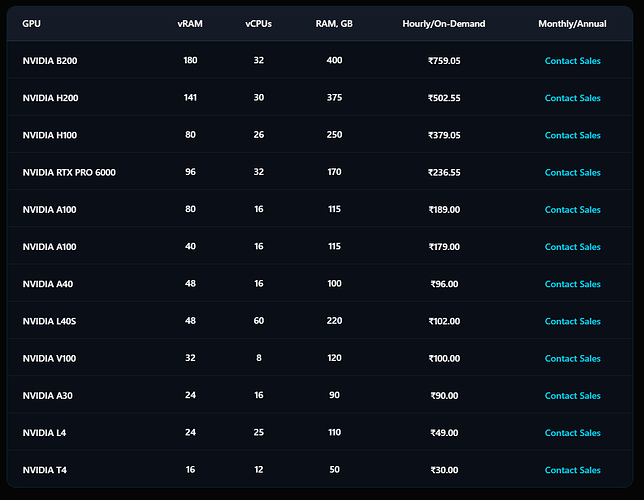The width and height of the screenshot is (644, 500).
Task: Click the 8 vCPUs value for V100
Action: pyautogui.click(x=259, y=358)
